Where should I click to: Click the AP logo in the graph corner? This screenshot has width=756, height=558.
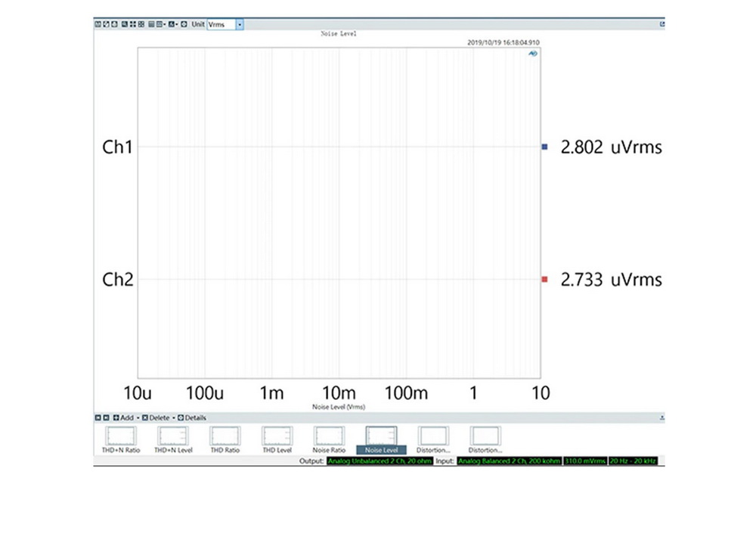point(532,54)
